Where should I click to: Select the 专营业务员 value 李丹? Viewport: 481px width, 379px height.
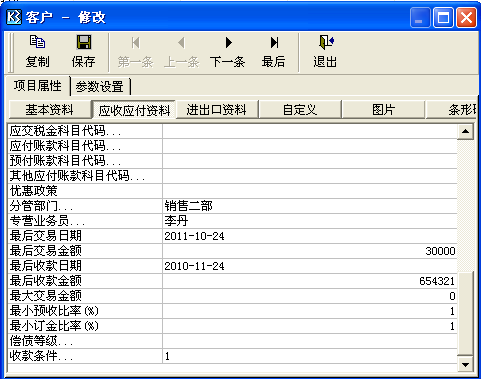[176, 221]
